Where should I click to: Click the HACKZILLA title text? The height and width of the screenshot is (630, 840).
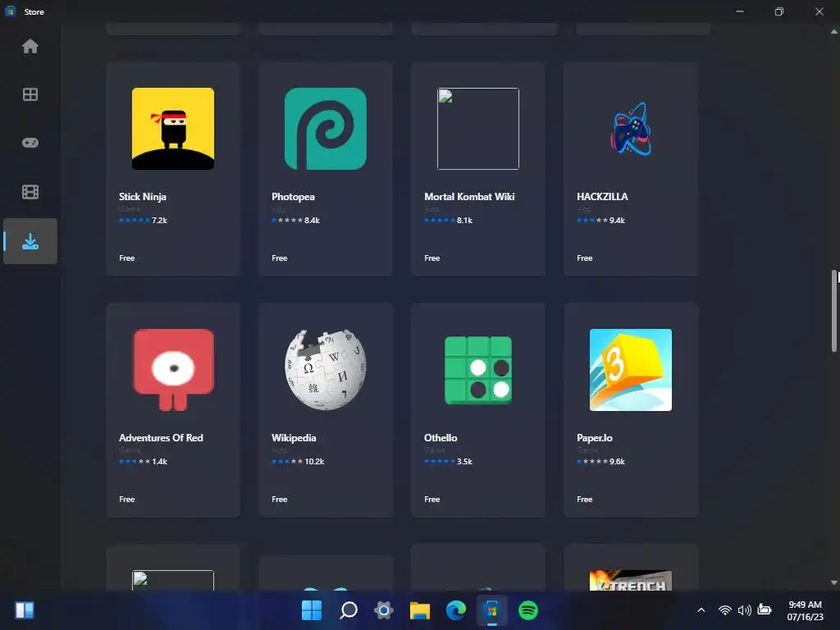(602, 197)
